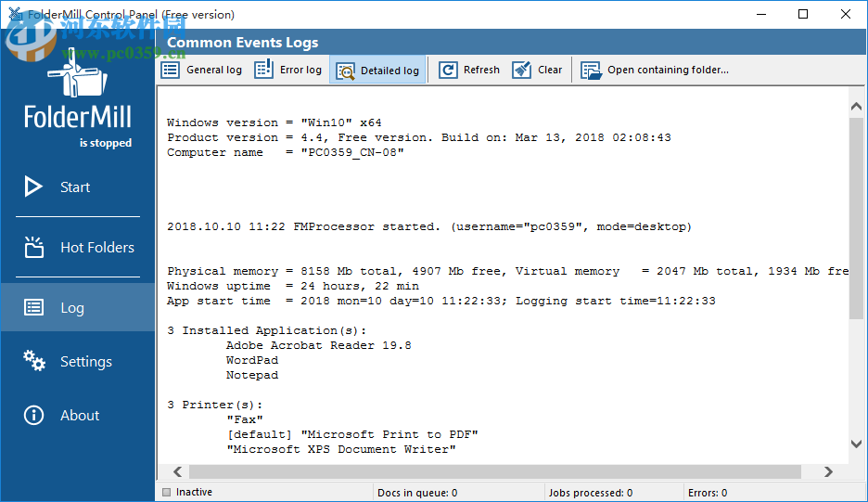
Task: Open the Settings section
Action: coord(78,361)
